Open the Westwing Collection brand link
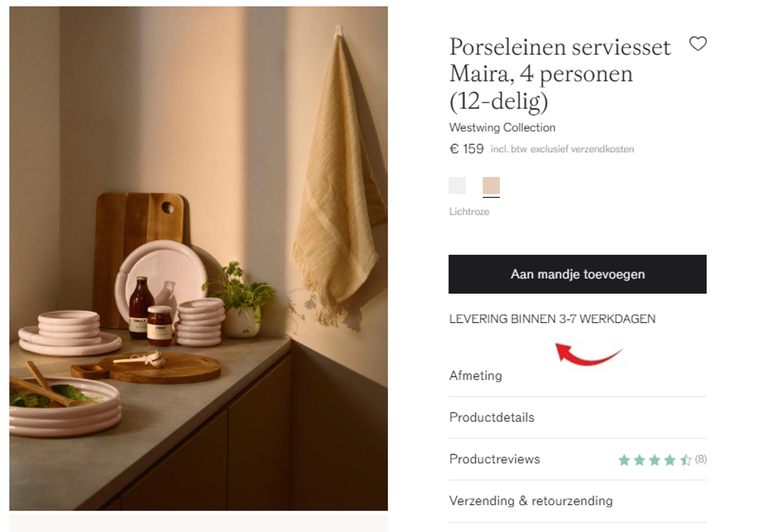The image size is (769, 532). click(502, 127)
